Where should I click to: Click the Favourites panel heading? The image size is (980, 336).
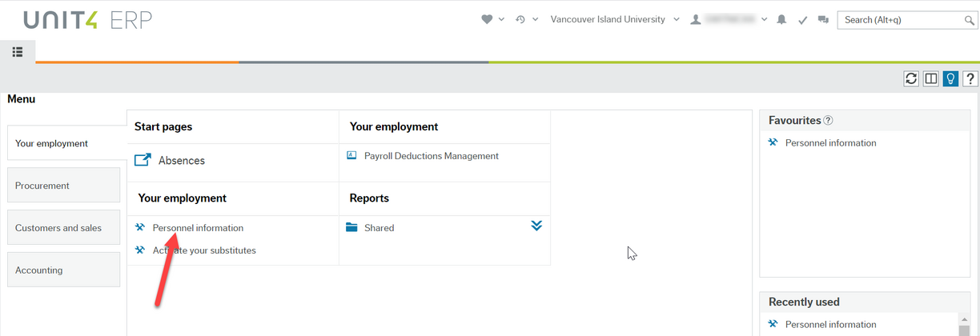tap(795, 121)
